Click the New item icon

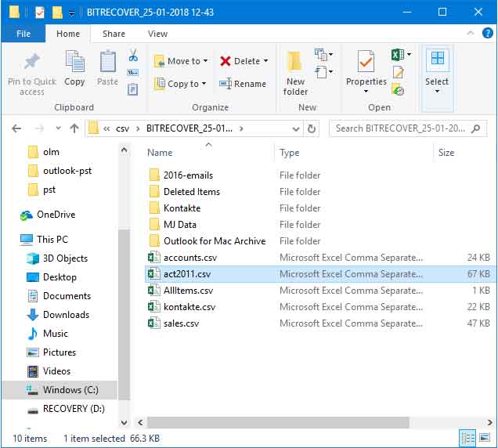coord(321,54)
